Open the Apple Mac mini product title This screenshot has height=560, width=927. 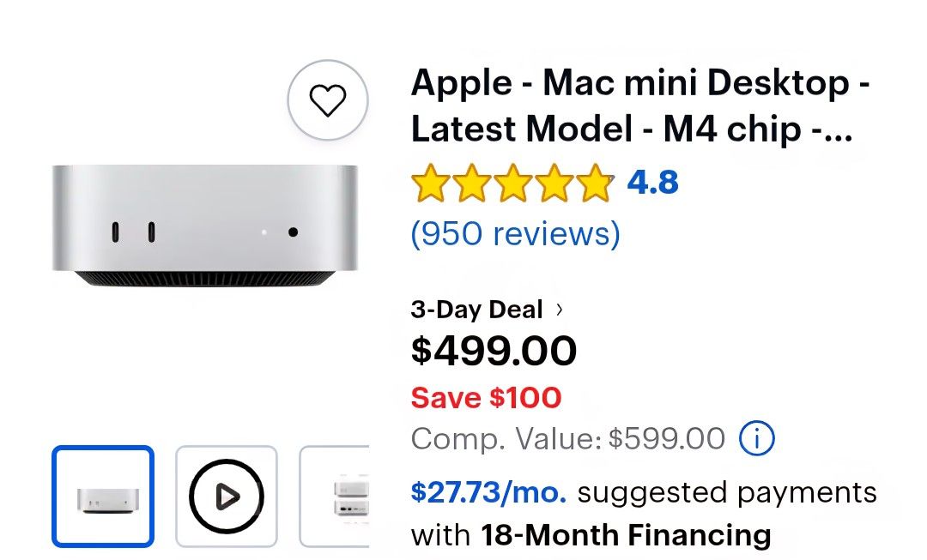[639, 105]
